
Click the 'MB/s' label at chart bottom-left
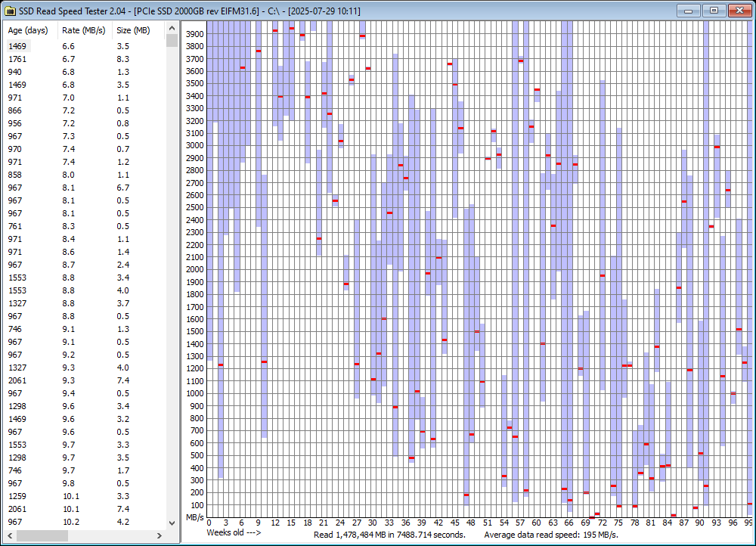[195, 517]
